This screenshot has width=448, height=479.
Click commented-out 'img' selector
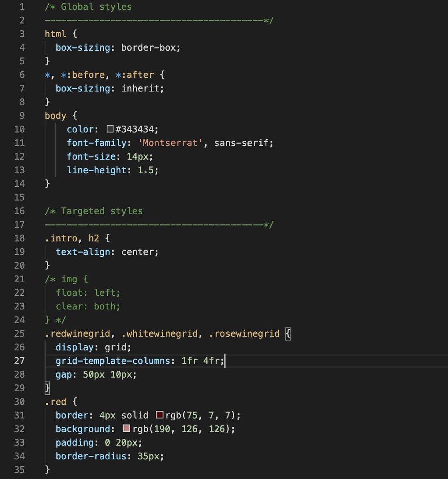(x=69, y=279)
